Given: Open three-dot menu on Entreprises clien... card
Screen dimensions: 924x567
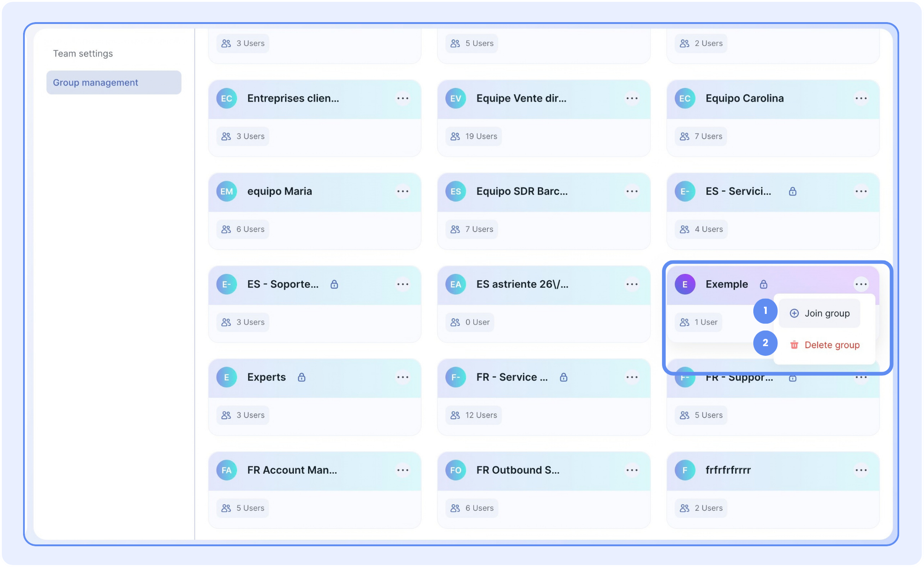Looking at the screenshot, I should (402, 98).
